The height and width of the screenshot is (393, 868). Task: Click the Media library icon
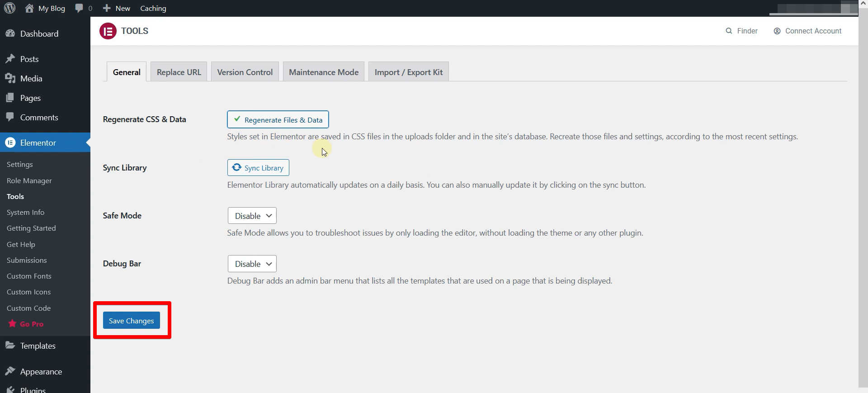pos(10,78)
